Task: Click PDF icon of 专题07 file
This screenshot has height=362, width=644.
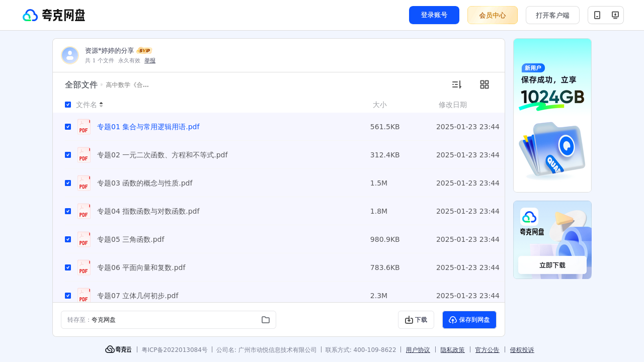Action: [84, 295]
